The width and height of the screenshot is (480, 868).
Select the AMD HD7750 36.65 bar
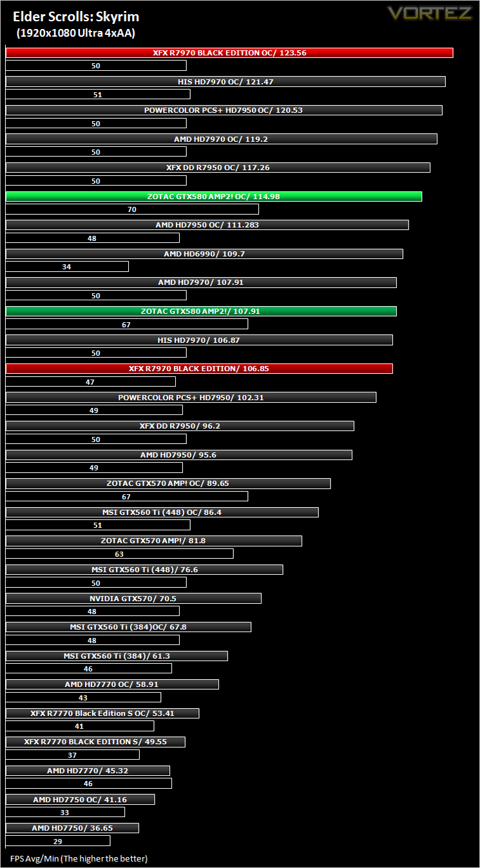pyautogui.click(x=72, y=828)
